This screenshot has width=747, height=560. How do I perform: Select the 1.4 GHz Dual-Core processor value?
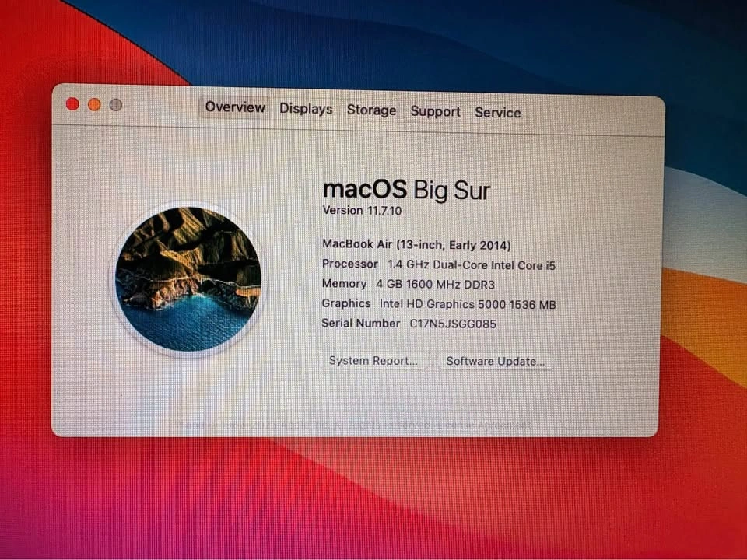[472, 265]
